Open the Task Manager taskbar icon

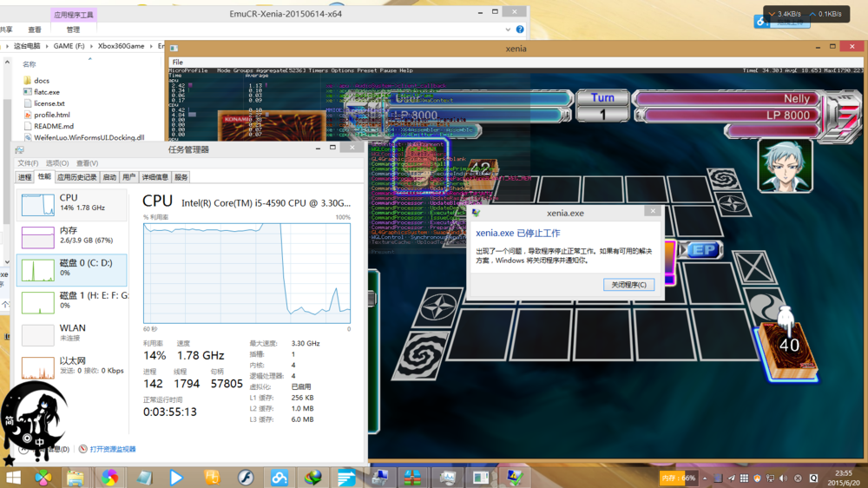tap(447, 477)
